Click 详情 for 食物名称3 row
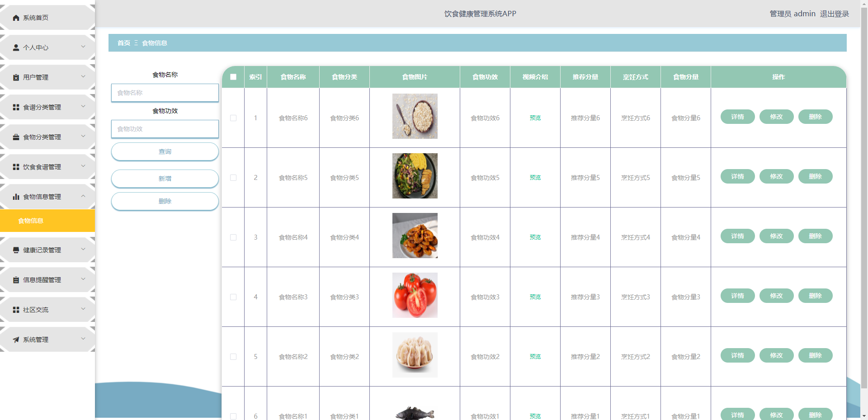Viewport: 868px width, 420px height. click(x=738, y=296)
